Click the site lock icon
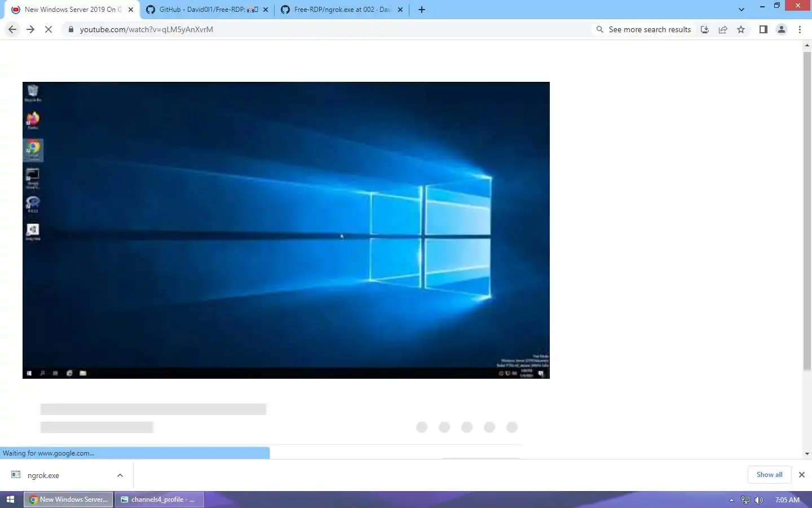 (x=70, y=29)
